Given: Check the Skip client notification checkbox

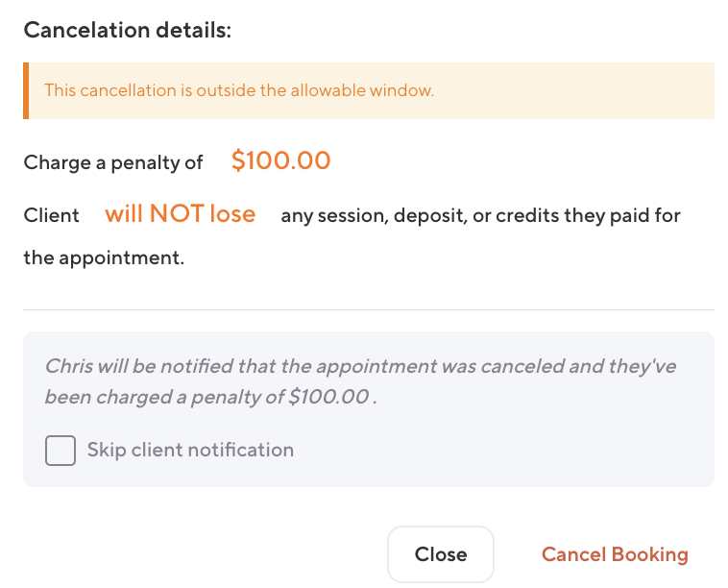Looking at the screenshot, I should tap(61, 450).
